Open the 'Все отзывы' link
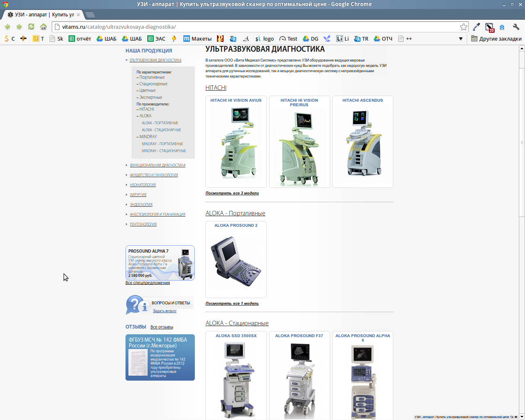525x420 pixels. click(162, 327)
